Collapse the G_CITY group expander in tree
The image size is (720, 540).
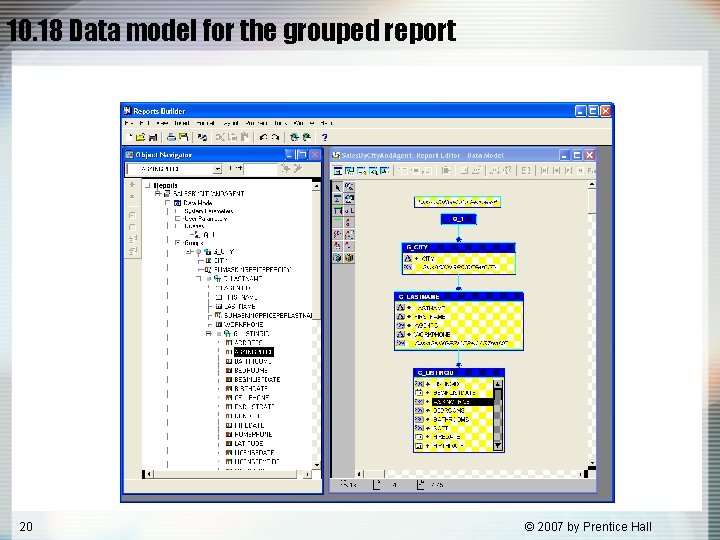(189, 252)
